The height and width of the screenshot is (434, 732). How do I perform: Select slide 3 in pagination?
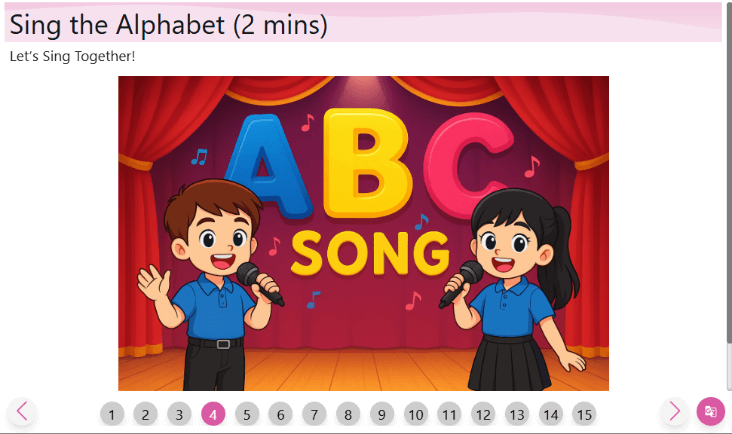point(179,414)
